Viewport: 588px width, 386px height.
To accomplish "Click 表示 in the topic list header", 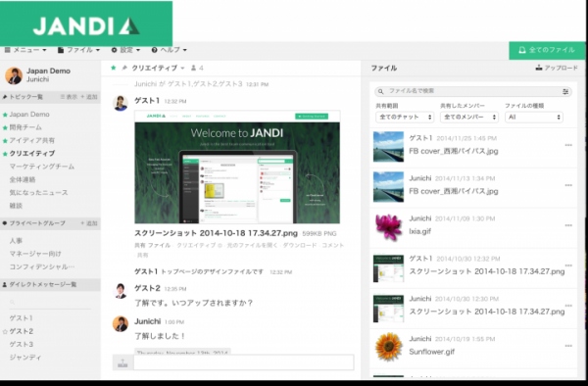I will tap(69, 97).
